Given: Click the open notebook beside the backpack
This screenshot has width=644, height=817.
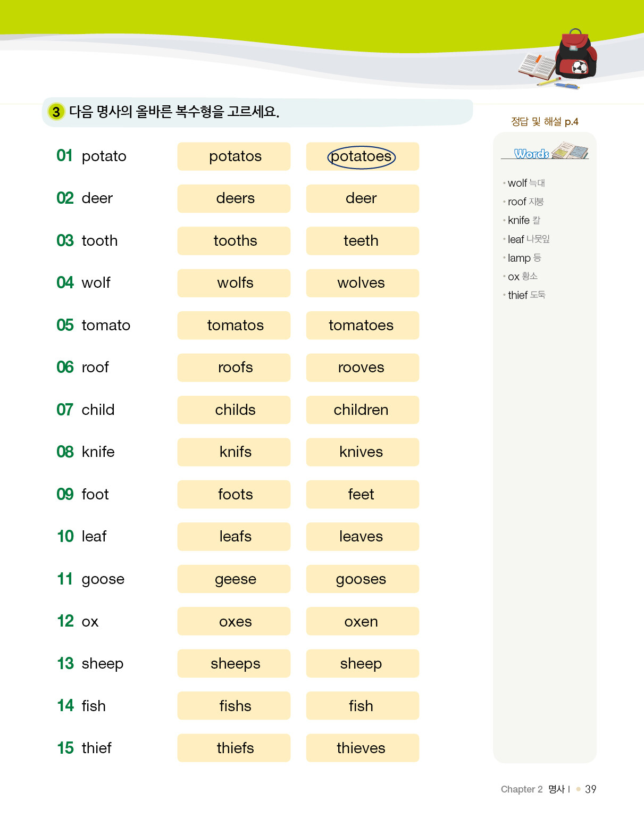Looking at the screenshot, I should pos(537,67).
